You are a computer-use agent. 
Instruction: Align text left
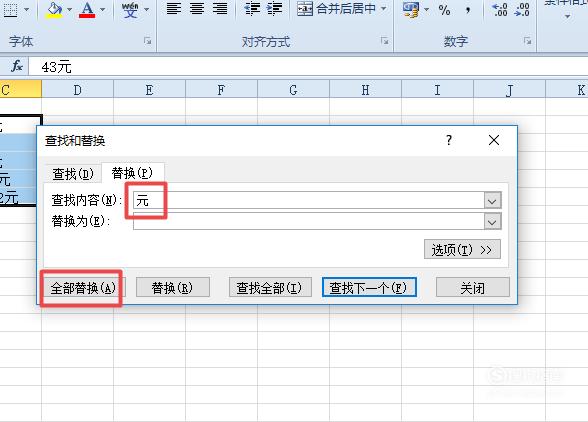(x=174, y=8)
